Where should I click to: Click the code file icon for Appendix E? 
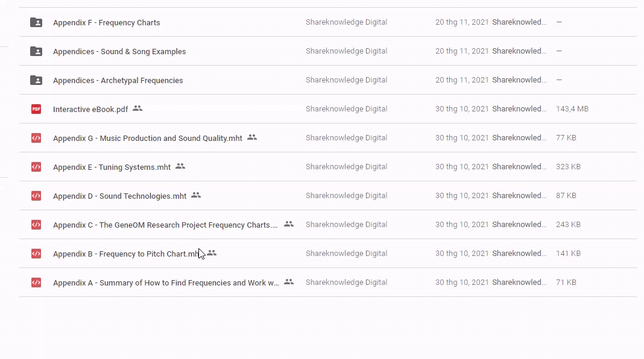click(x=36, y=167)
